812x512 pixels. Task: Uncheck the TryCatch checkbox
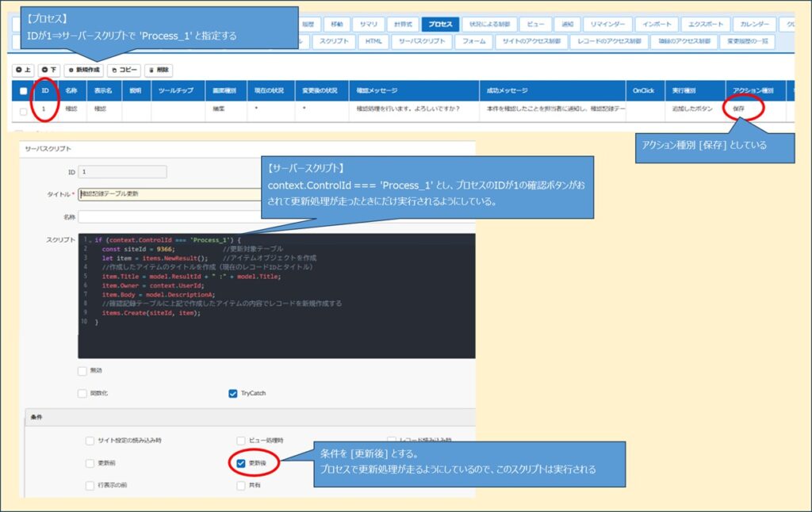232,393
